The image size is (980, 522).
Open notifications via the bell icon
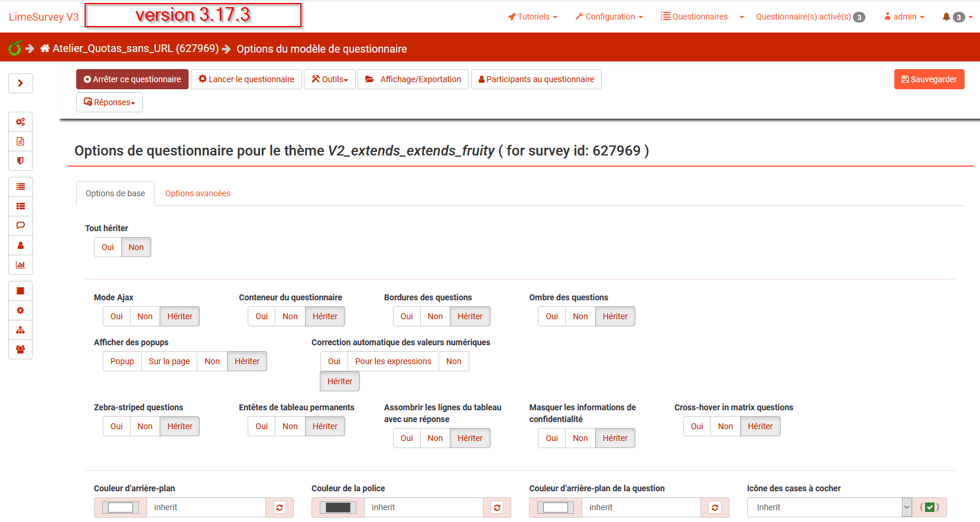point(946,17)
